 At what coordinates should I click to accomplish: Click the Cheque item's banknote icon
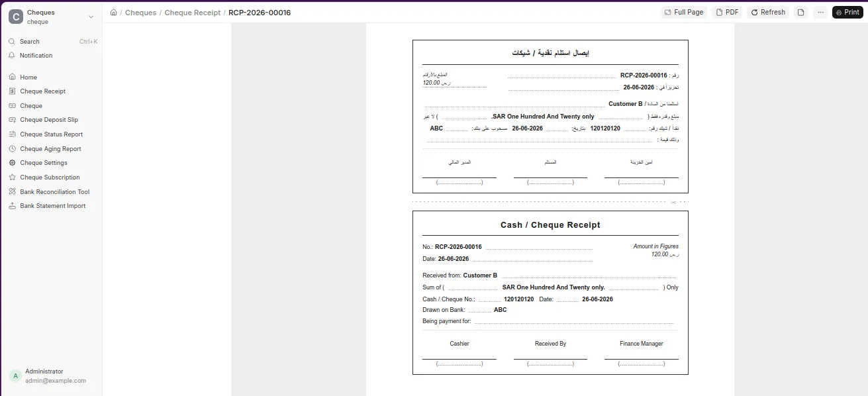click(13, 106)
